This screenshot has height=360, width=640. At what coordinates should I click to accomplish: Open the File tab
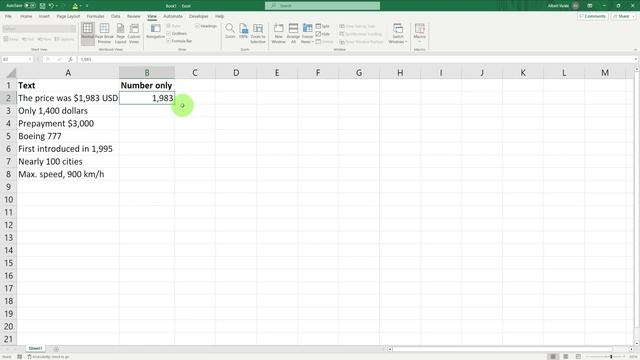click(8, 16)
